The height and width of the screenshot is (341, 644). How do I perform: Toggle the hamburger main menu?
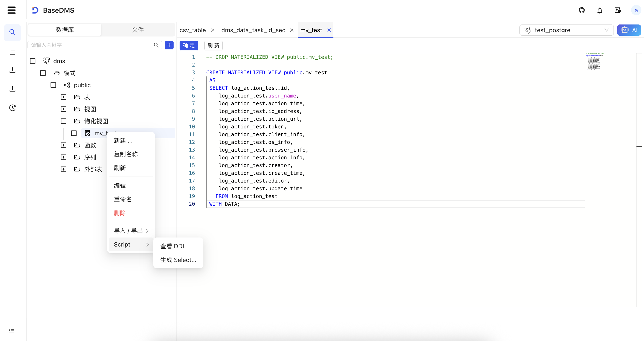point(12,10)
